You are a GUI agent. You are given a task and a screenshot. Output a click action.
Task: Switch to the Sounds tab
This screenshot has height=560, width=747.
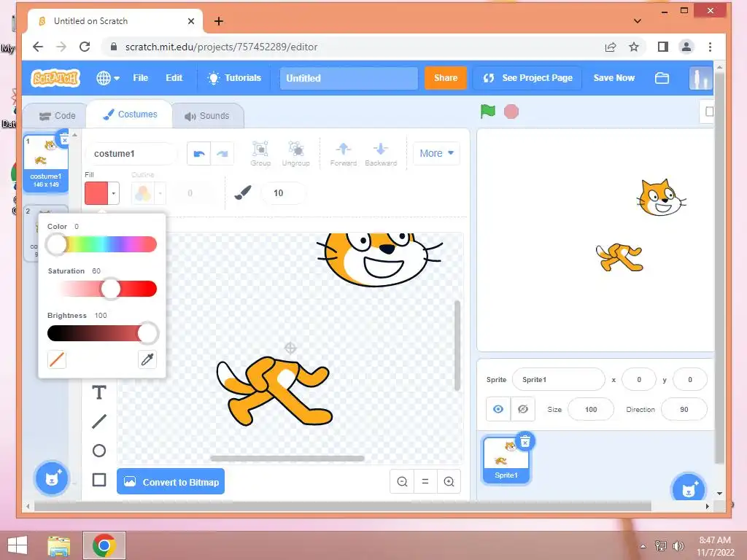tap(207, 116)
